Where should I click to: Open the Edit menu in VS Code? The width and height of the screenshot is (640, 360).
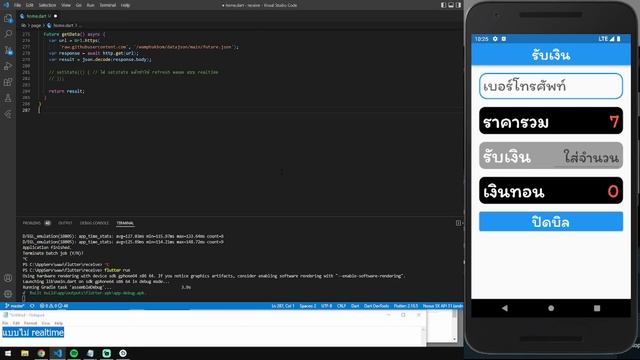pyautogui.click(x=29, y=5)
